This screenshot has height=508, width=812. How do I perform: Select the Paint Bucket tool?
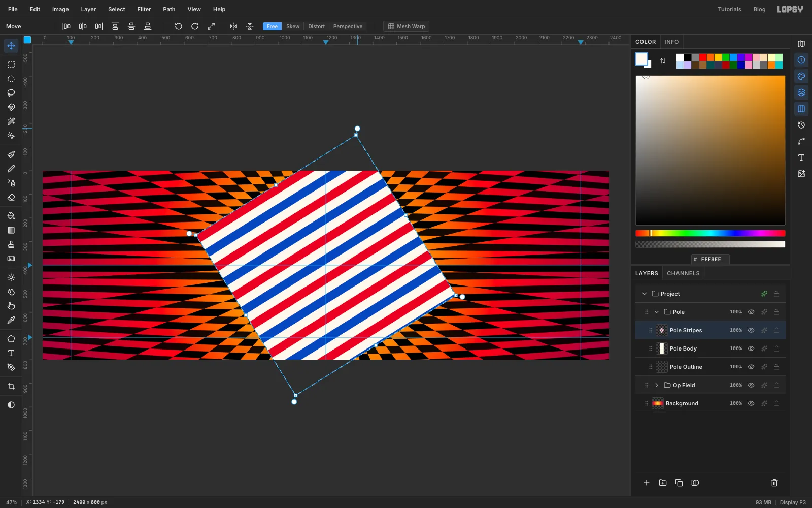tap(11, 216)
